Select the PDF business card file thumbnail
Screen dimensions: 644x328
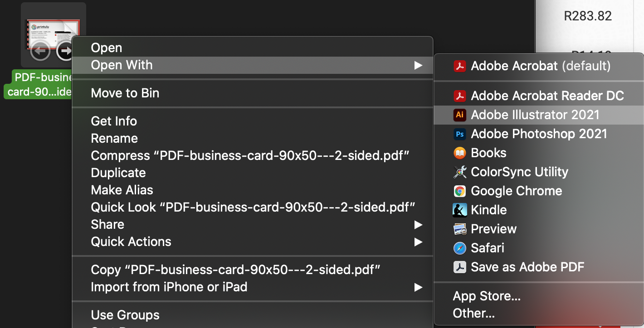click(53, 35)
